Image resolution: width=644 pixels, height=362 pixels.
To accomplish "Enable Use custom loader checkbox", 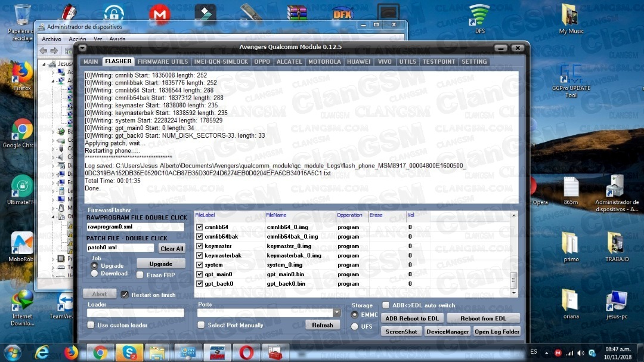I will click(91, 325).
